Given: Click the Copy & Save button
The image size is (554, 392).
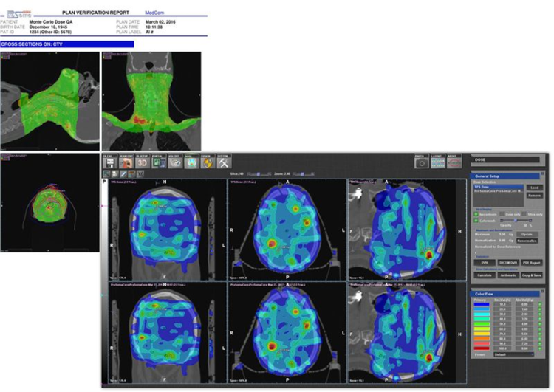Looking at the screenshot, I should (x=532, y=275).
